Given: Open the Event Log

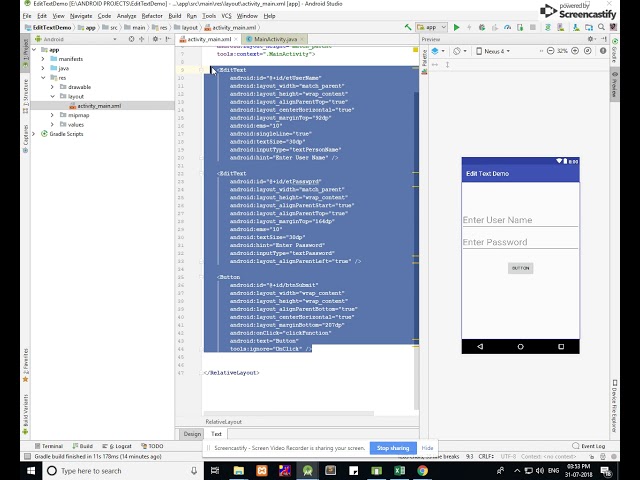Looking at the screenshot, I should point(589,446).
